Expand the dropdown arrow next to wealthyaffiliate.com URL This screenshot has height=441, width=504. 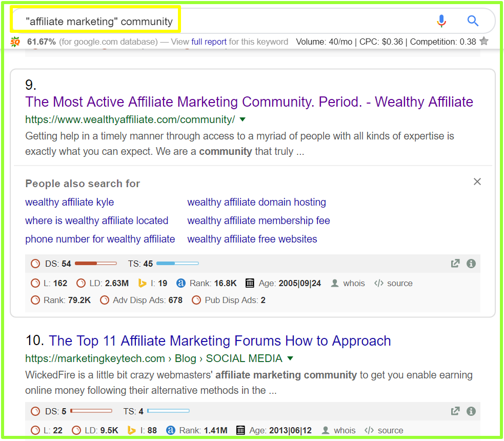pyautogui.click(x=243, y=119)
